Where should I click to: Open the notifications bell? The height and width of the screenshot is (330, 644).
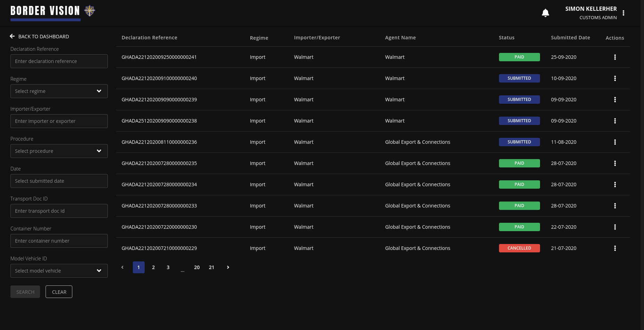pos(545,13)
